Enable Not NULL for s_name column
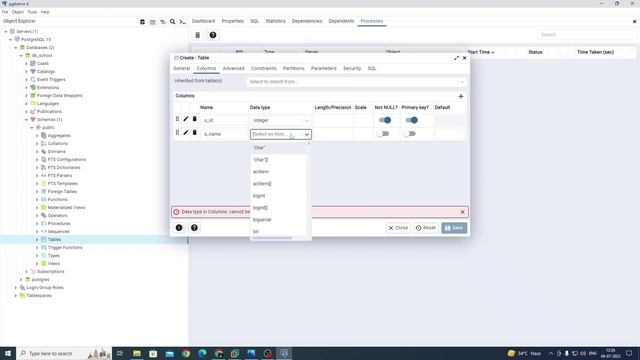The image size is (640, 360). point(383,134)
